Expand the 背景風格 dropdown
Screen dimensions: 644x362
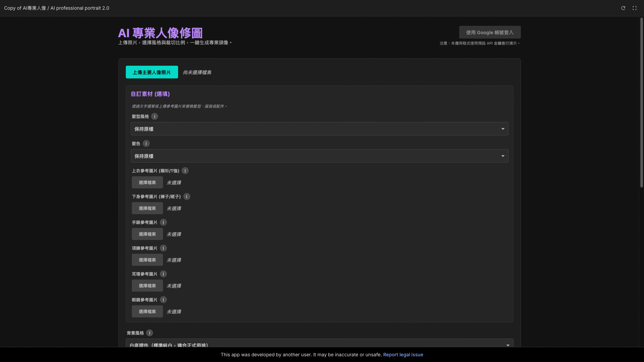point(319,344)
